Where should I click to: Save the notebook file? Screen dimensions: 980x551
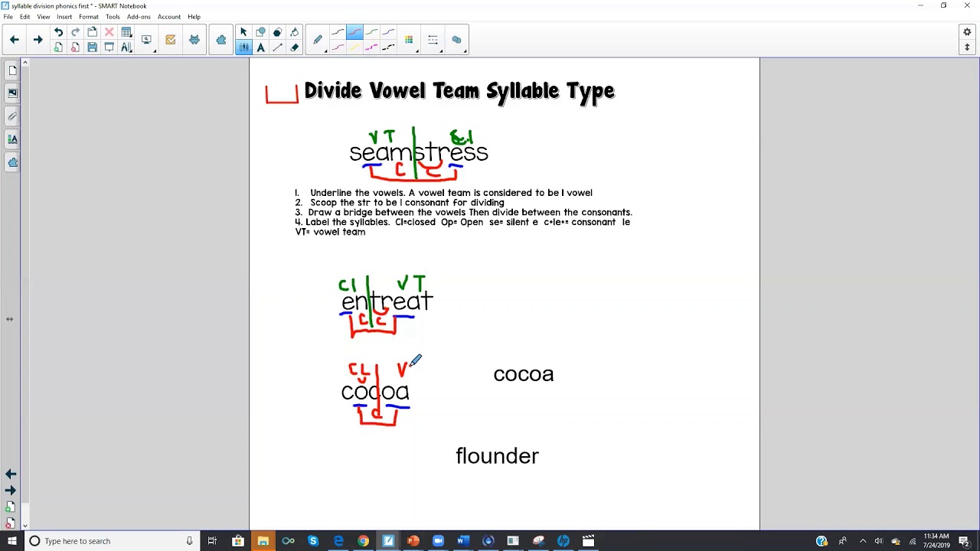[92, 47]
